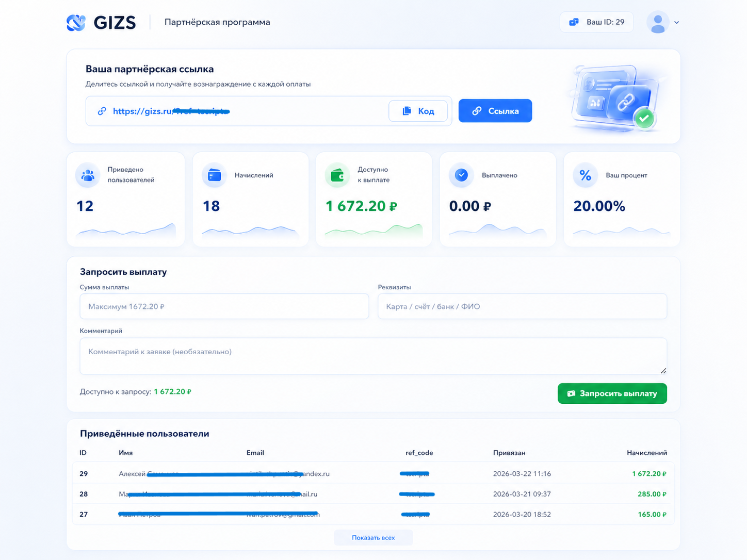
Task: Click the '285.00 ₽' accrual amount
Action: click(652, 494)
